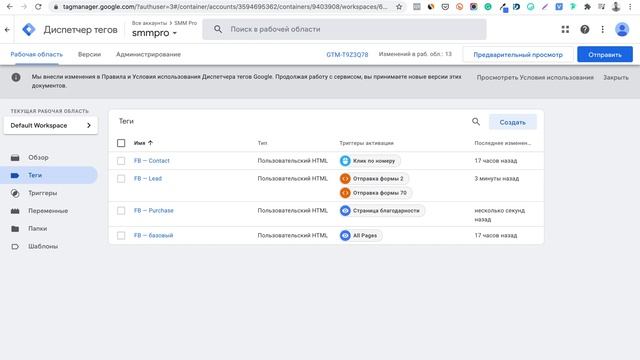Open the FB – базовый tag
This screenshot has width=640, height=360.
pyautogui.click(x=153, y=236)
